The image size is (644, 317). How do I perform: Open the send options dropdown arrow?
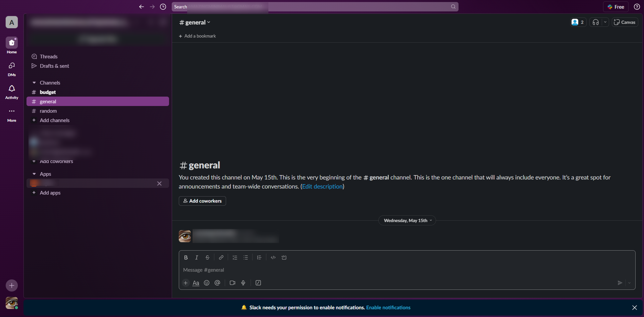tap(630, 283)
